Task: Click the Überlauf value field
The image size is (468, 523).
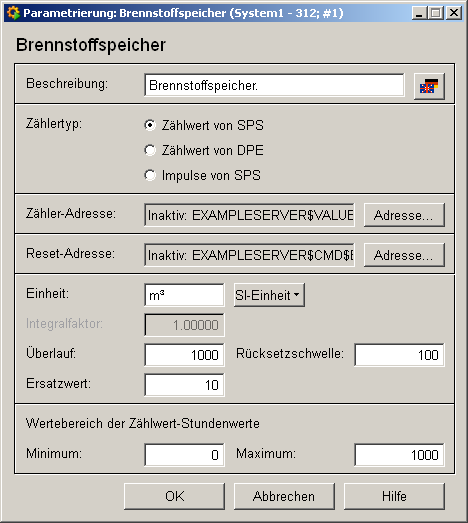Action: click(x=184, y=355)
